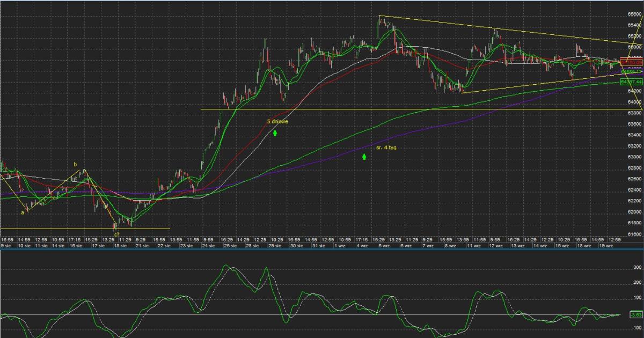Click the 65600 level on price axis
The width and height of the screenshot is (644, 338).
point(634,14)
